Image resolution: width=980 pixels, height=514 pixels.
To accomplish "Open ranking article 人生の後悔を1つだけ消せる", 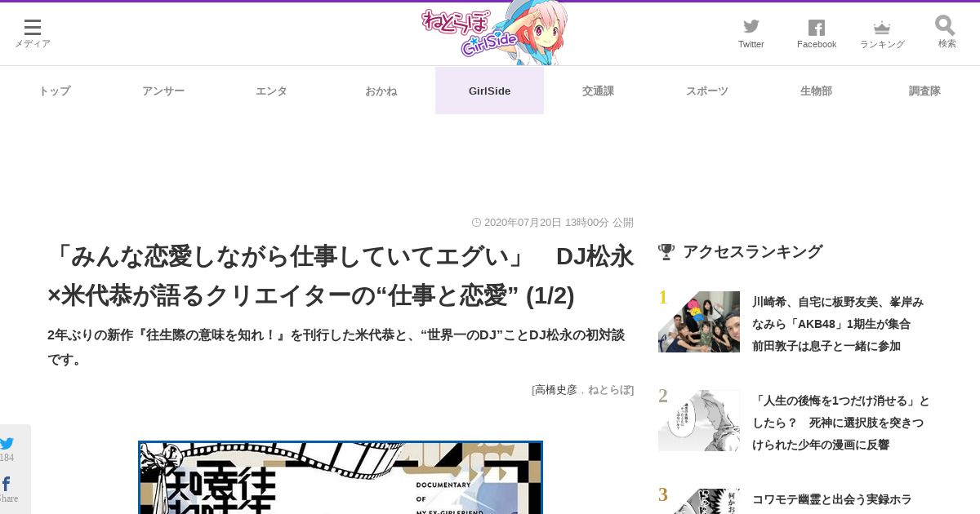I will click(841, 423).
